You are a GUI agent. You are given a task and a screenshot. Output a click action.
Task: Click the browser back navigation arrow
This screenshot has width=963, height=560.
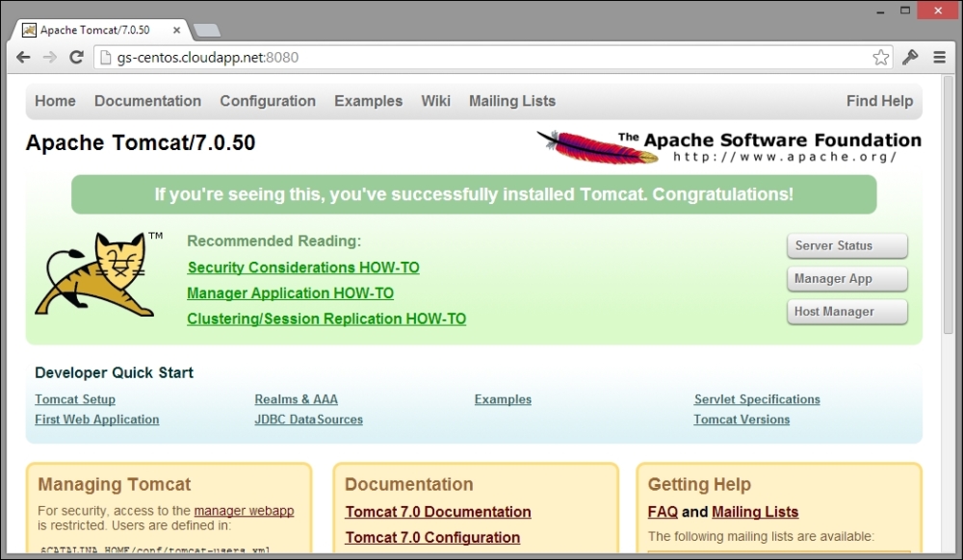pyautogui.click(x=23, y=57)
